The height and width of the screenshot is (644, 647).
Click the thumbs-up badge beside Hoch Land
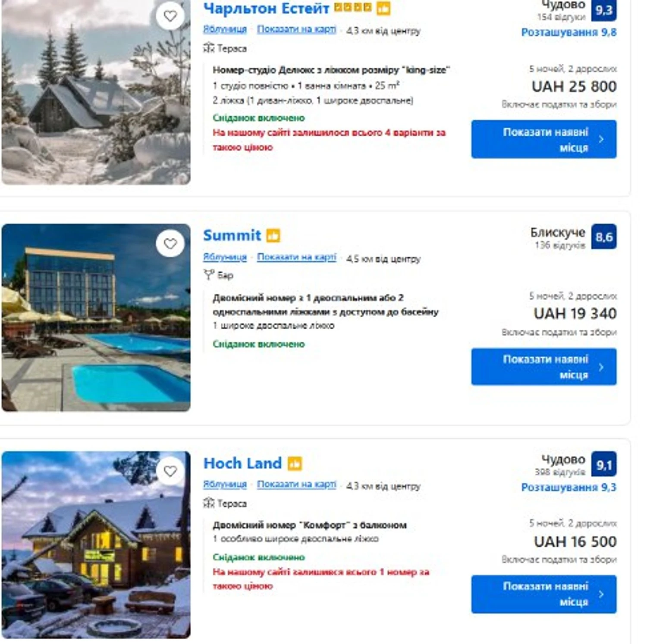295,463
